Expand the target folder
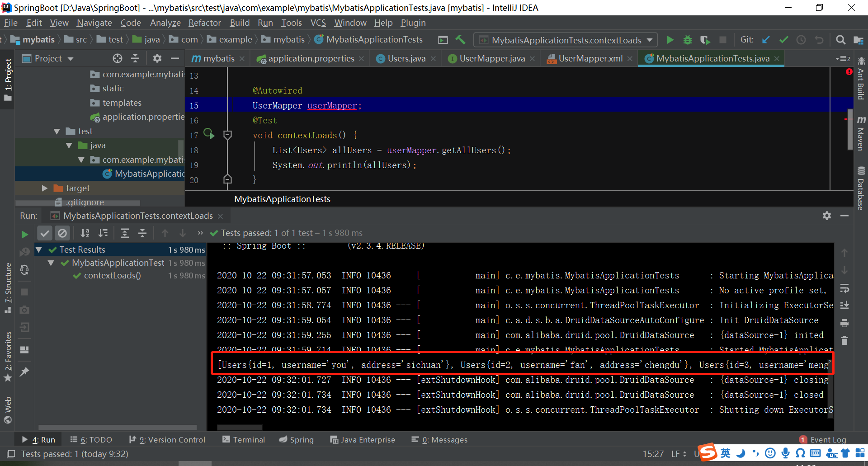Viewport: 868px width, 466px height. coord(44,188)
